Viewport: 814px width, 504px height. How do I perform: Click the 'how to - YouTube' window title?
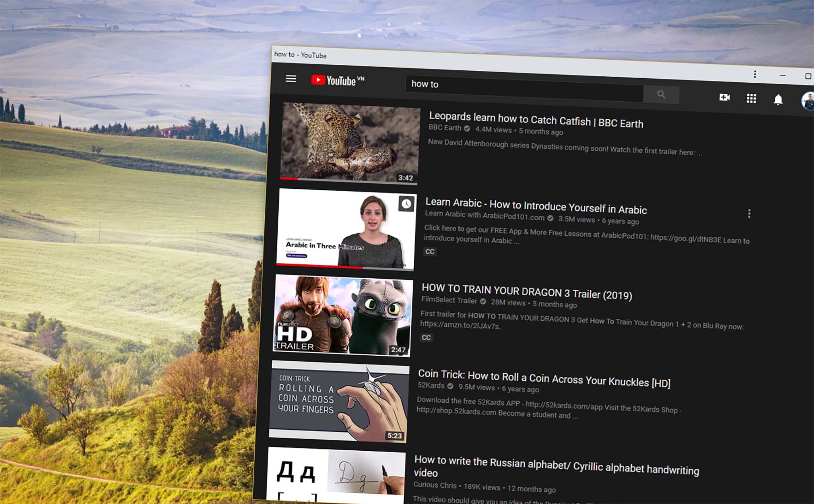pyautogui.click(x=300, y=54)
